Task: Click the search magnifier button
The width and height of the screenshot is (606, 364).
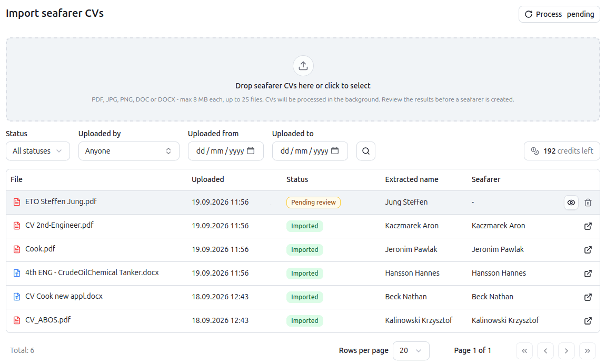Action: tap(365, 151)
